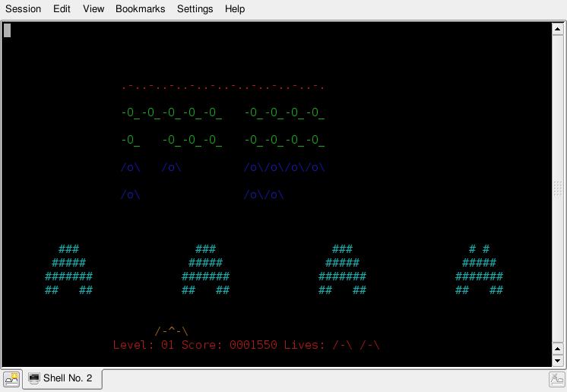This screenshot has height=392, width=567.
Task: Open the View menu
Action: point(93,9)
